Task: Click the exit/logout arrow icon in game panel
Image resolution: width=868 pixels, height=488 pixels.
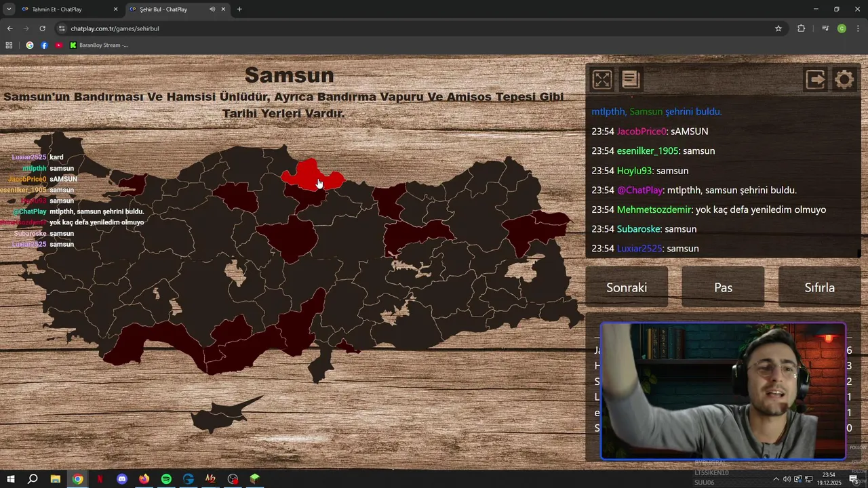Action: 815,79
